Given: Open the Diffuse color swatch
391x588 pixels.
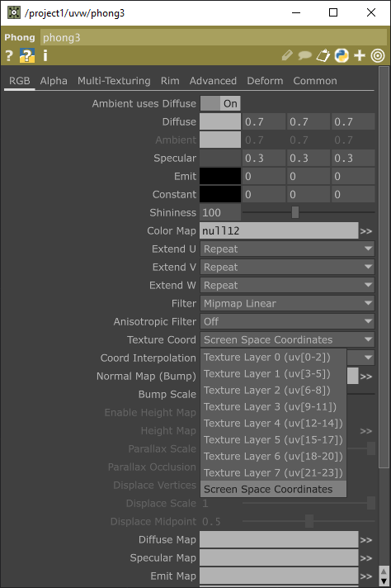Looking at the screenshot, I should [220, 122].
